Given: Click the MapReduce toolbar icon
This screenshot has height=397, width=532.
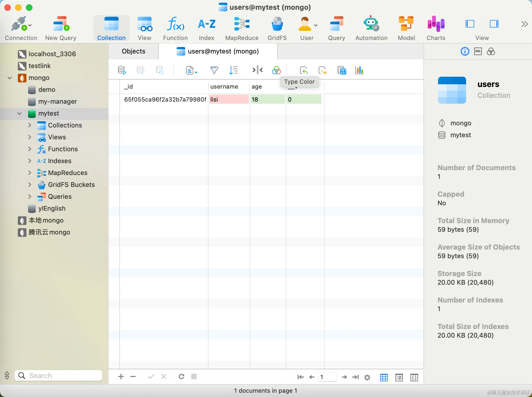Looking at the screenshot, I should click(x=241, y=28).
